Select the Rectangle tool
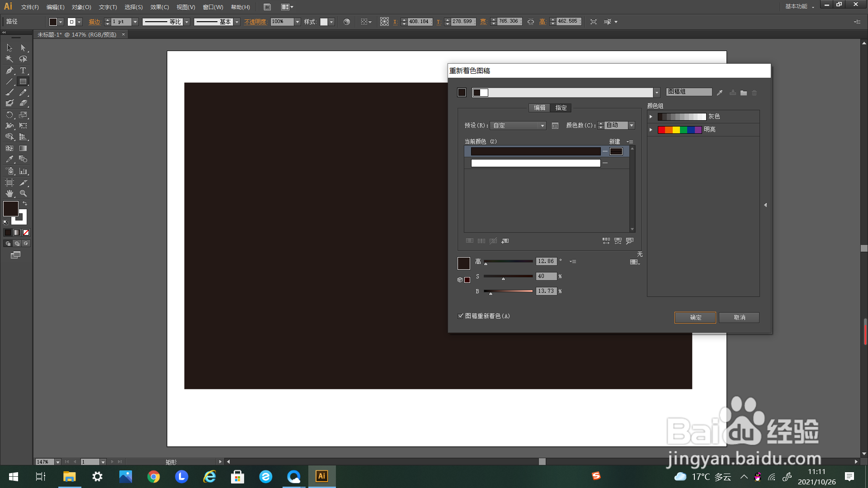The height and width of the screenshot is (488, 868). click(x=23, y=82)
